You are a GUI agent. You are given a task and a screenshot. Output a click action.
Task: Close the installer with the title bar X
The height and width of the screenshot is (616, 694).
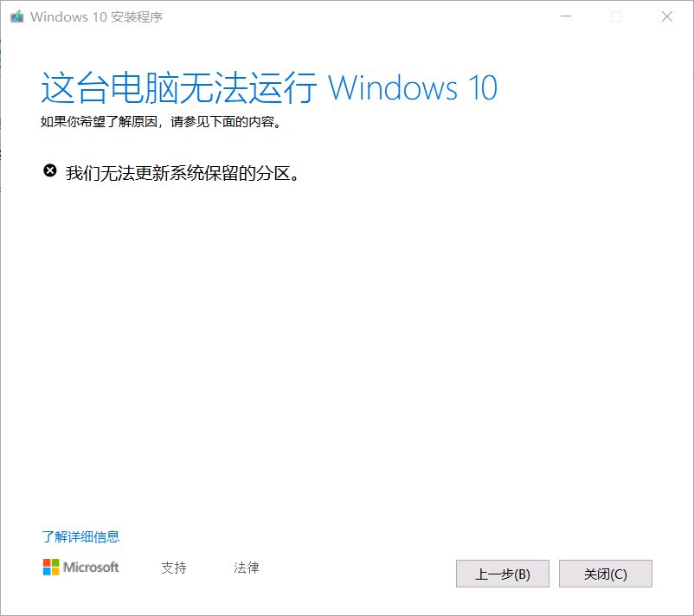667,16
